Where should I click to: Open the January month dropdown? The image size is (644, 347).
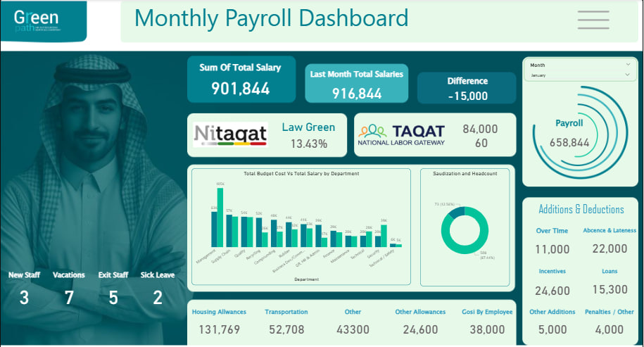click(580, 75)
